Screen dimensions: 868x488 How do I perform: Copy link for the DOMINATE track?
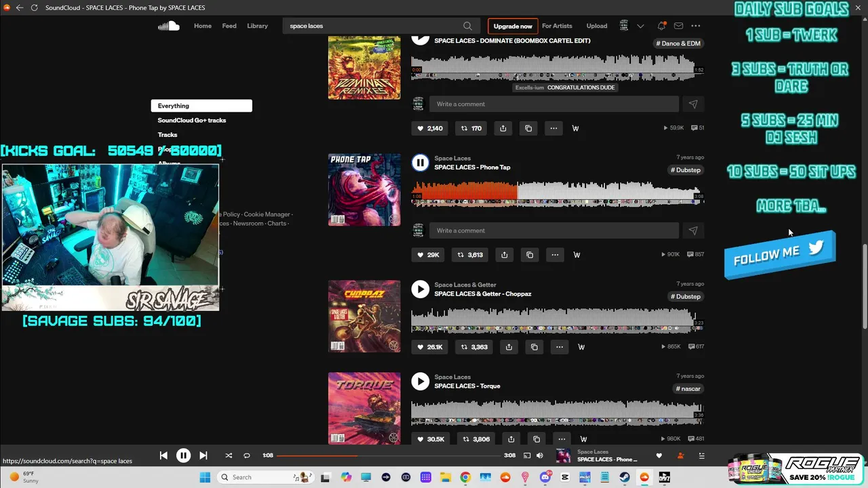(x=528, y=128)
